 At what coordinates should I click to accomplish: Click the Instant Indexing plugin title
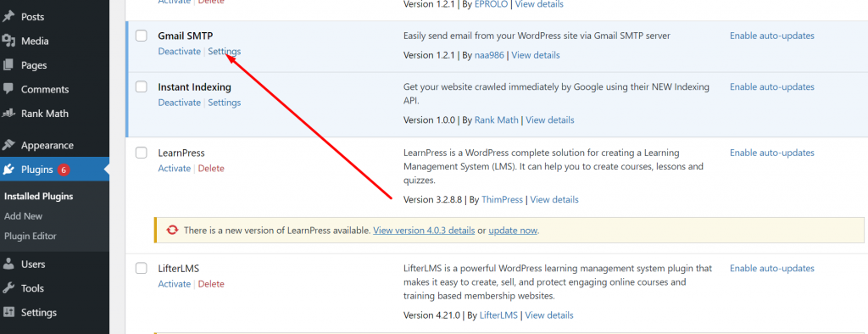click(x=194, y=87)
